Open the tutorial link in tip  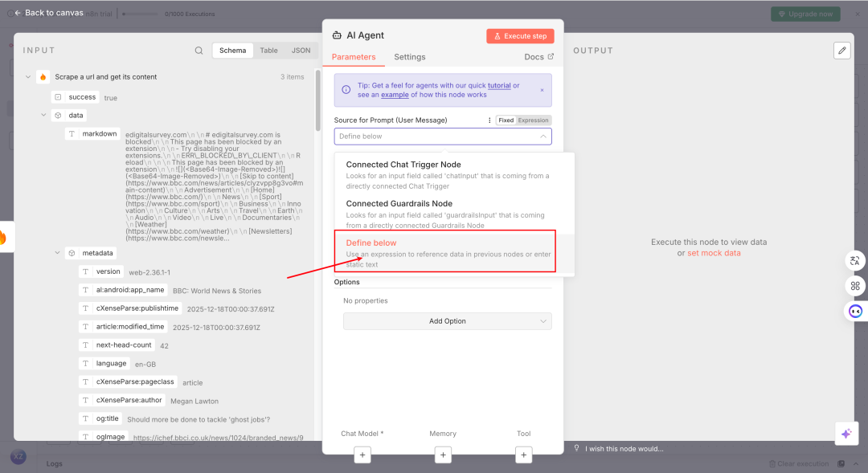click(499, 85)
